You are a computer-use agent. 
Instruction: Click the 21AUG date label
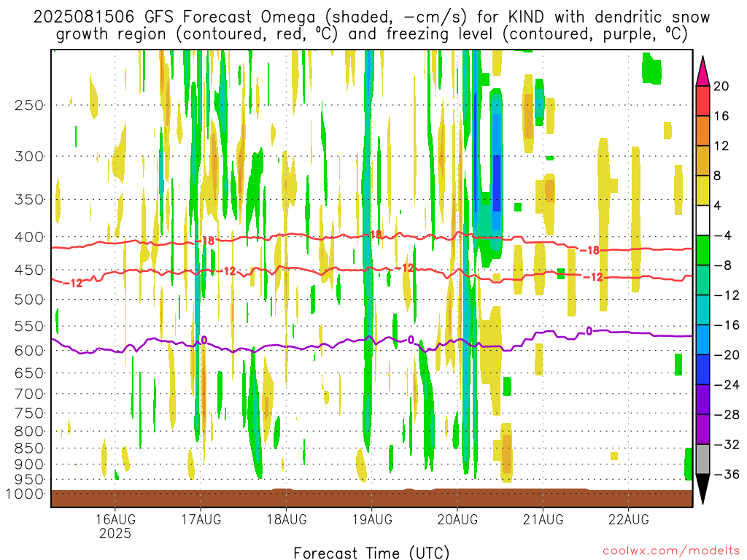point(543,519)
